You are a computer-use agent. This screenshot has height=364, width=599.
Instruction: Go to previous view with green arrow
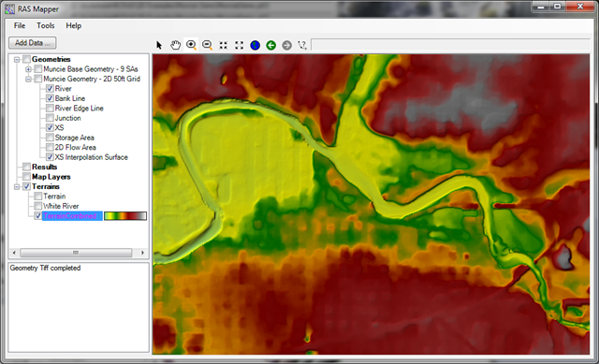(270, 46)
